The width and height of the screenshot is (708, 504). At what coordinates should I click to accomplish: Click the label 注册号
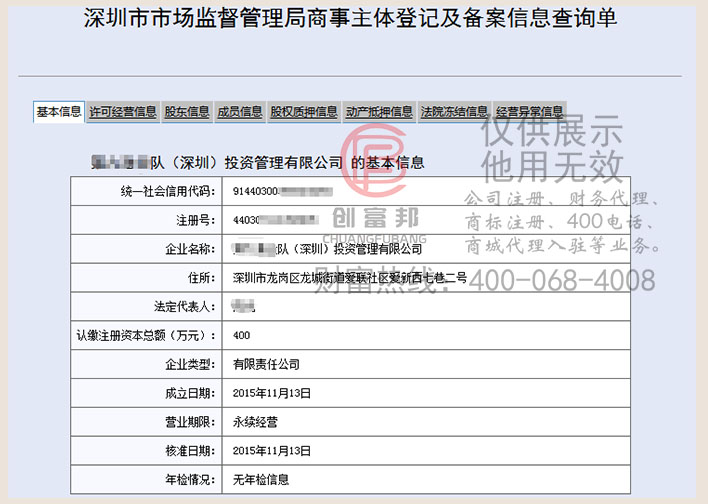tap(196, 220)
